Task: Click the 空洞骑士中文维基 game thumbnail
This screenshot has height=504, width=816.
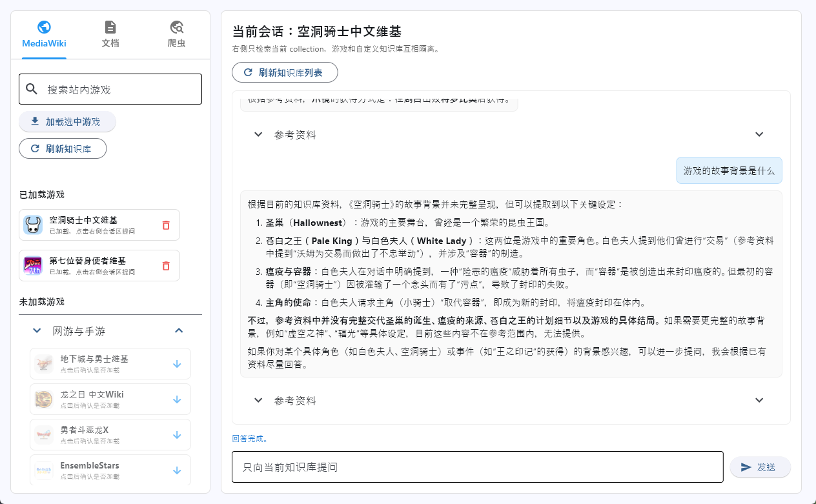Action: (33, 225)
